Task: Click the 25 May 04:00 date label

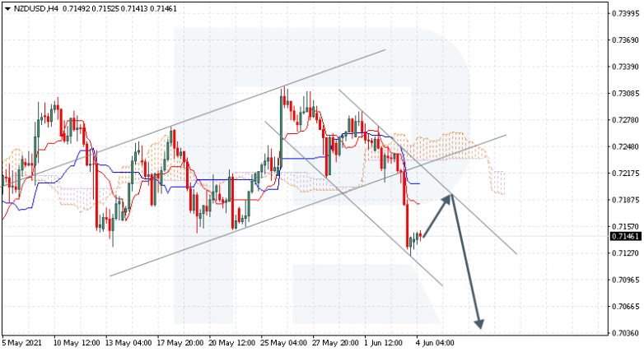Action: click(284, 343)
